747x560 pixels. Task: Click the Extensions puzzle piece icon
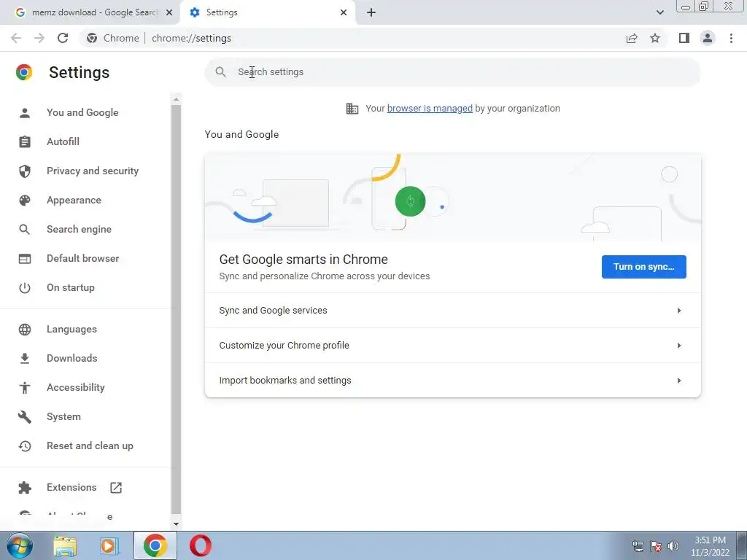[24, 487]
